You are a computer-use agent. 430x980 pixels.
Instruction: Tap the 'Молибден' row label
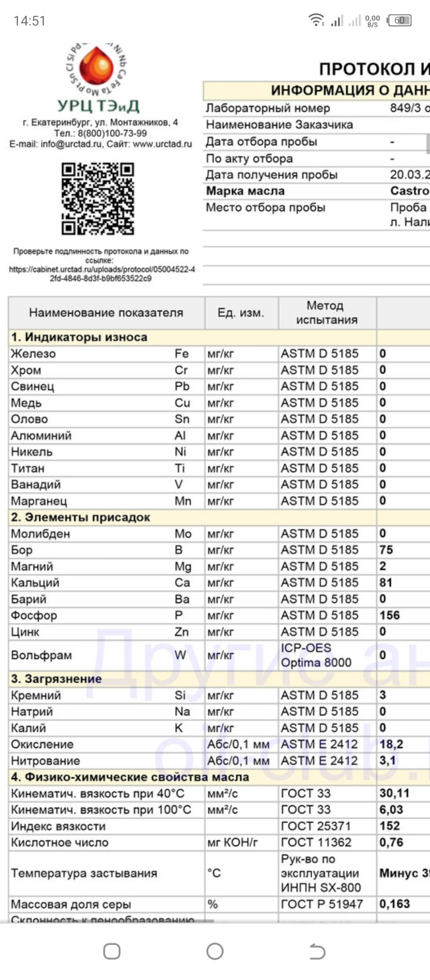(x=41, y=534)
